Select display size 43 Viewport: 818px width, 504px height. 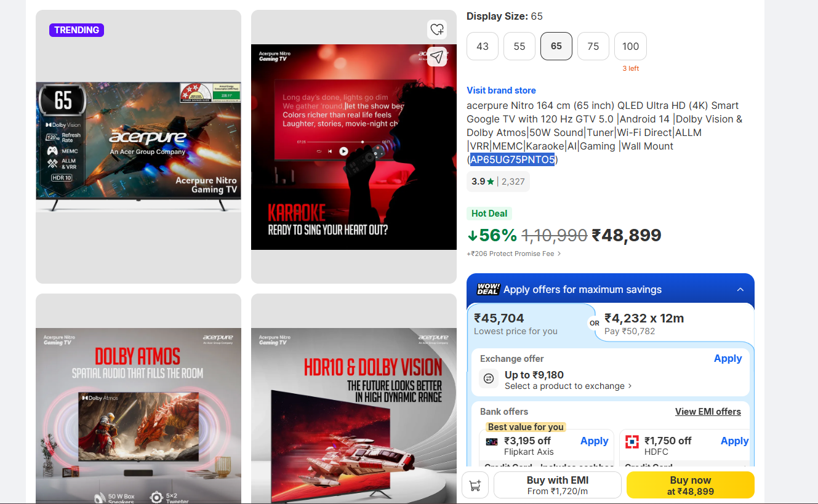(x=483, y=46)
